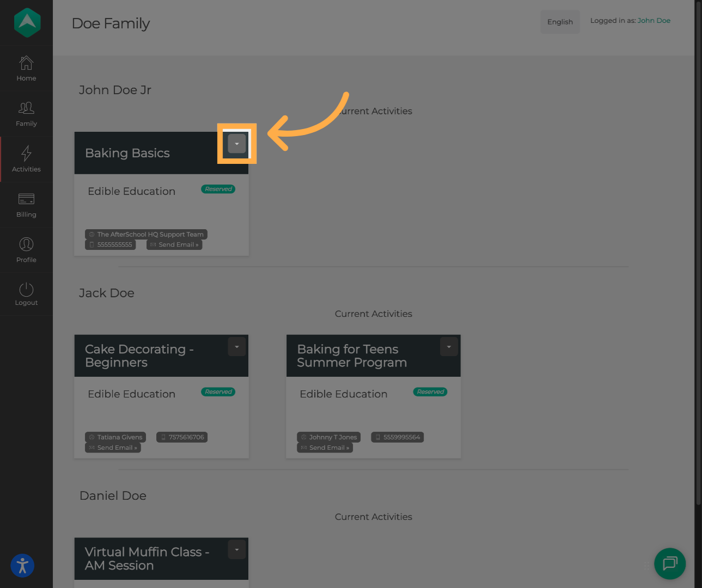This screenshot has width=702, height=588.
Task: Click the English language button
Action: tap(560, 22)
